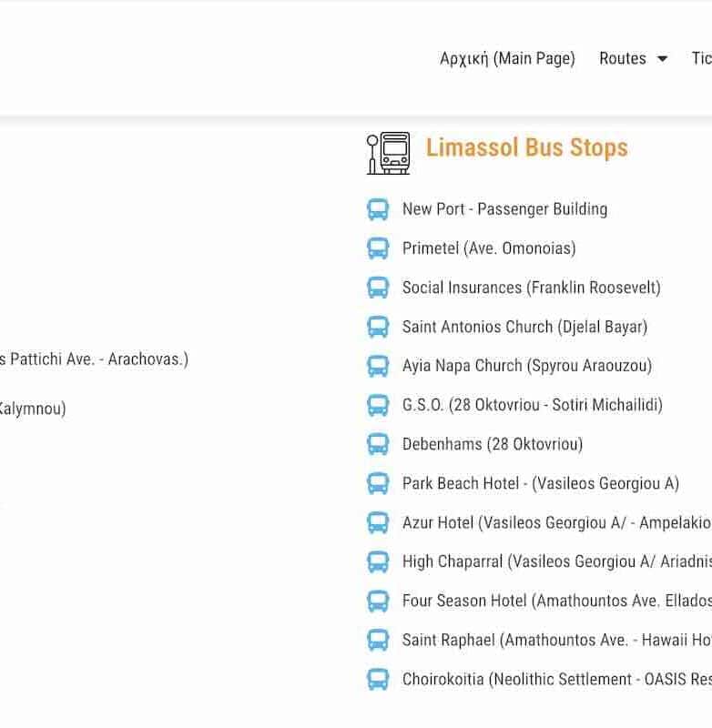Click bus icon beside Primetel stop

click(378, 248)
